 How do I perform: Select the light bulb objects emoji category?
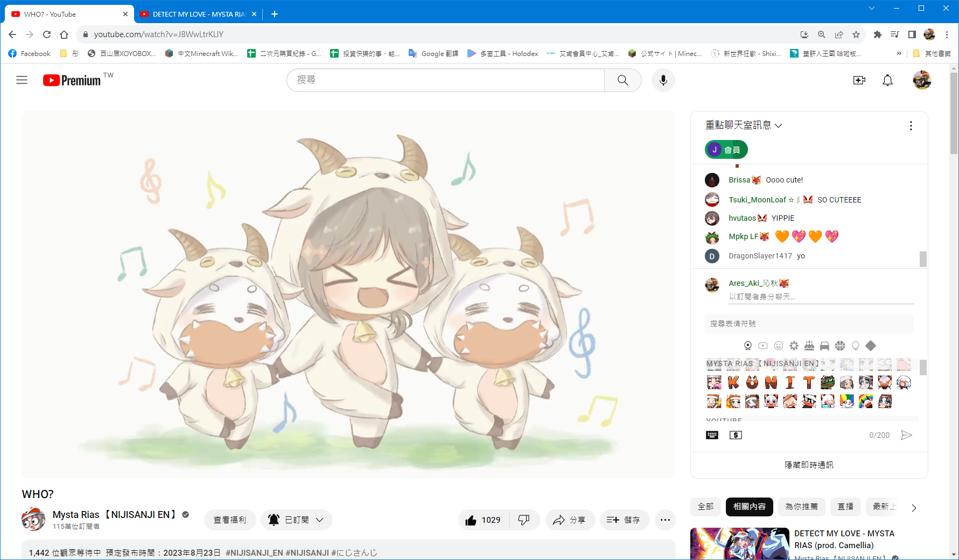coord(856,346)
